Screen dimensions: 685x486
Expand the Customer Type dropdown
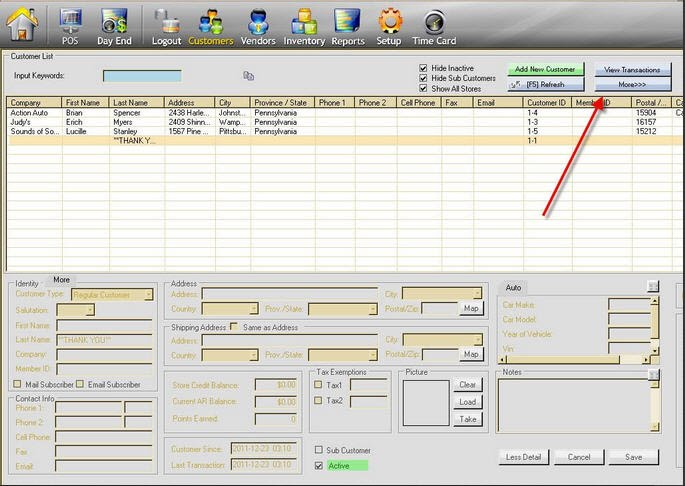(148, 294)
